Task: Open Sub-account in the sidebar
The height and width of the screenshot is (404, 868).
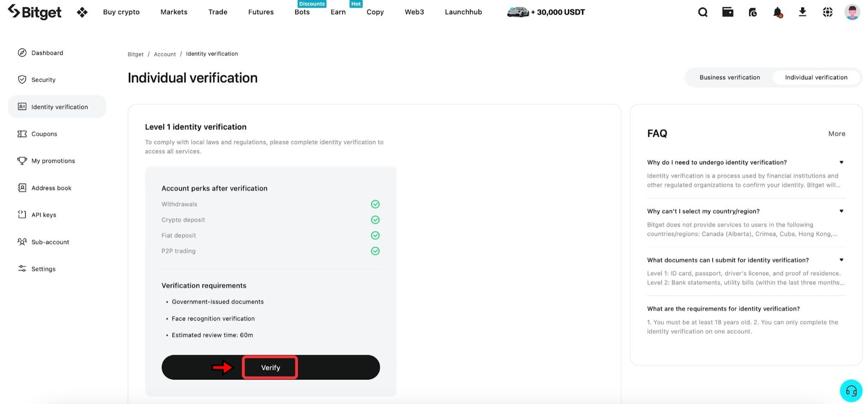Action: [x=50, y=242]
